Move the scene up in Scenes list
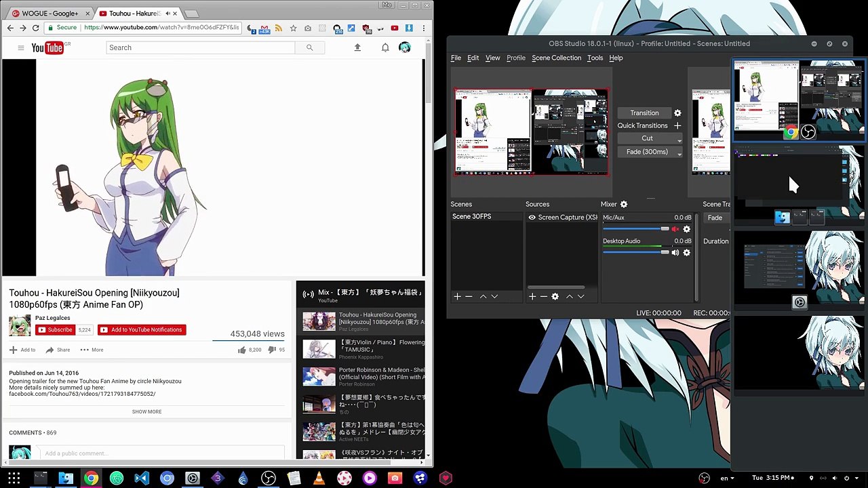This screenshot has height=488, width=868. [x=483, y=296]
